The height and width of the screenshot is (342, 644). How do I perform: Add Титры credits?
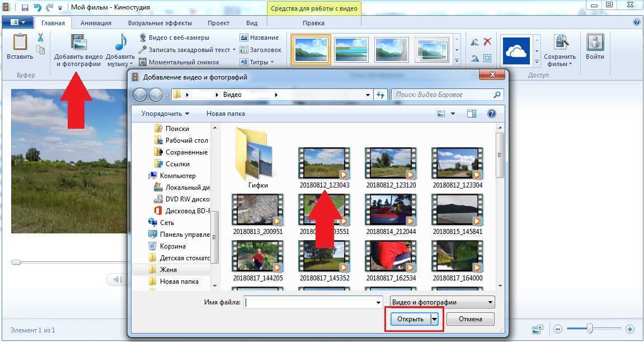pyautogui.click(x=257, y=63)
